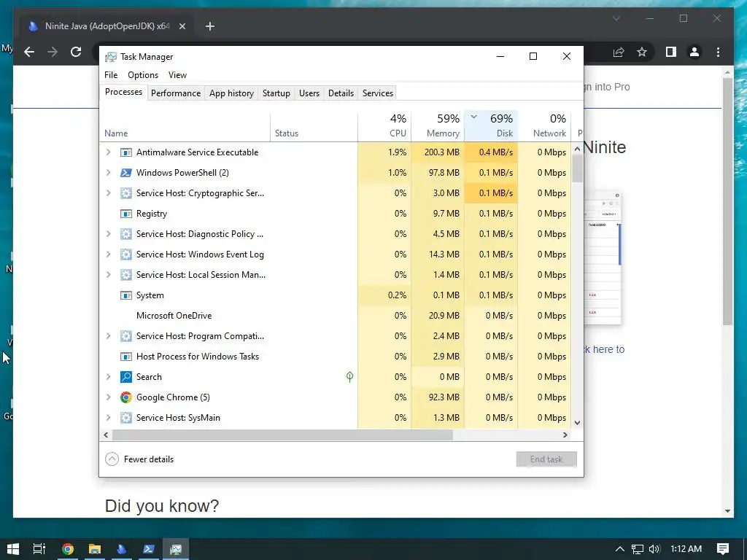Click the System process icon
The height and width of the screenshot is (560, 747).
click(x=125, y=295)
